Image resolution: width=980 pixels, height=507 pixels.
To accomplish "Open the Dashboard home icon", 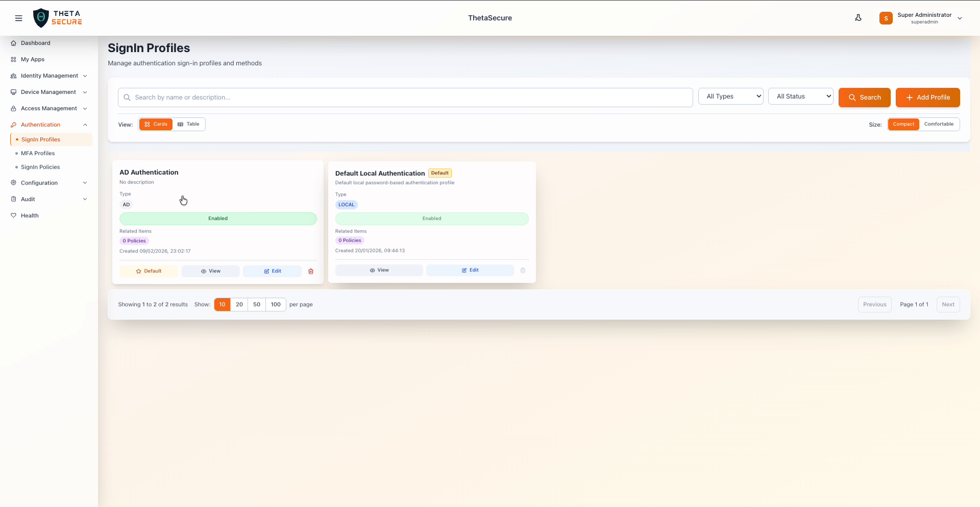I will (x=14, y=42).
